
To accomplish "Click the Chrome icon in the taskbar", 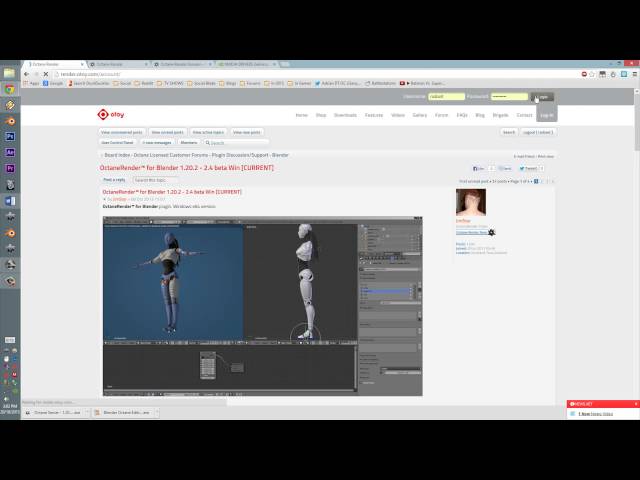I will click(9, 89).
